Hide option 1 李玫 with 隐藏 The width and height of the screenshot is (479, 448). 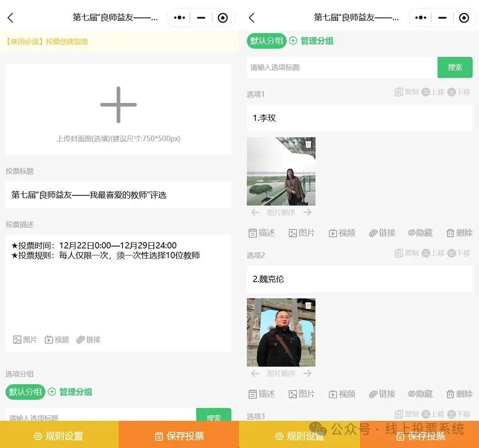(x=420, y=232)
